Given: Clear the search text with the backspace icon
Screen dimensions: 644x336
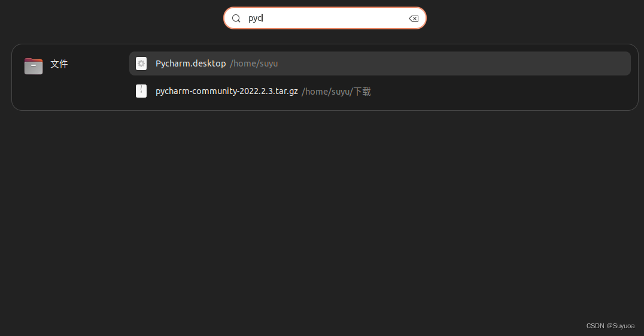Looking at the screenshot, I should [x=414, y=19].
